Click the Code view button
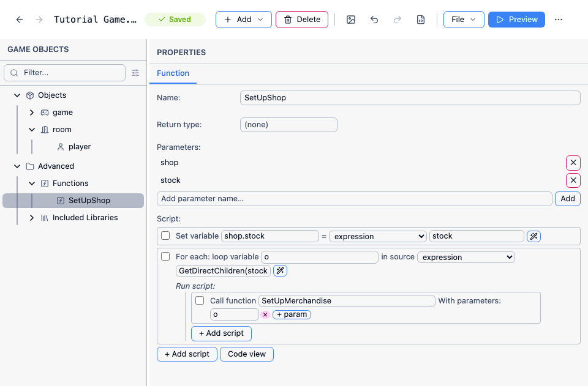 coord(247,354)
